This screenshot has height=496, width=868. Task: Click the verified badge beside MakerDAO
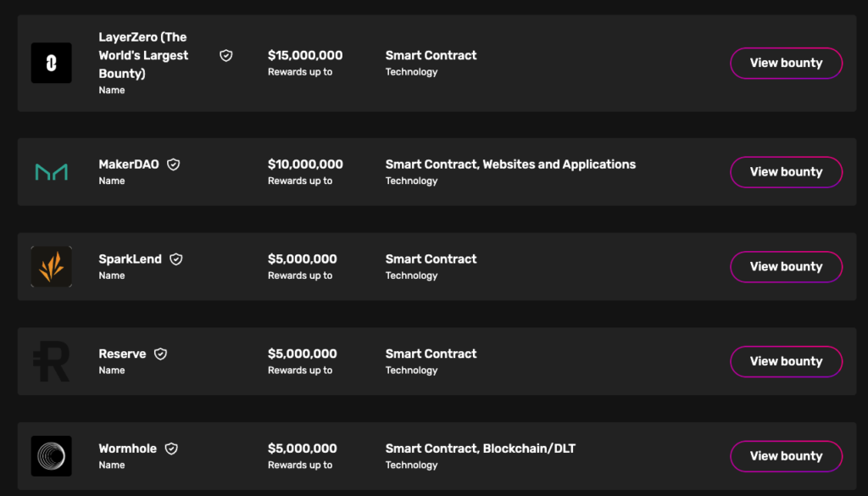174,164
